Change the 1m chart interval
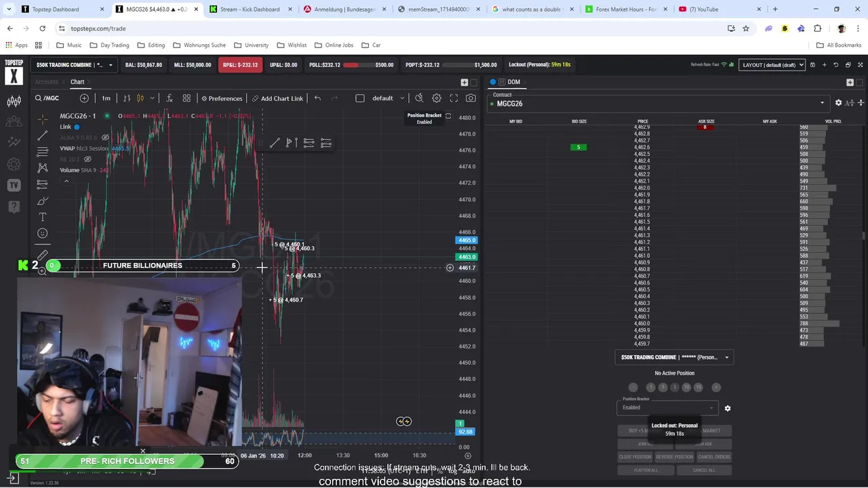The width and height of the screenshot is (868, 488). coord(106,98)
